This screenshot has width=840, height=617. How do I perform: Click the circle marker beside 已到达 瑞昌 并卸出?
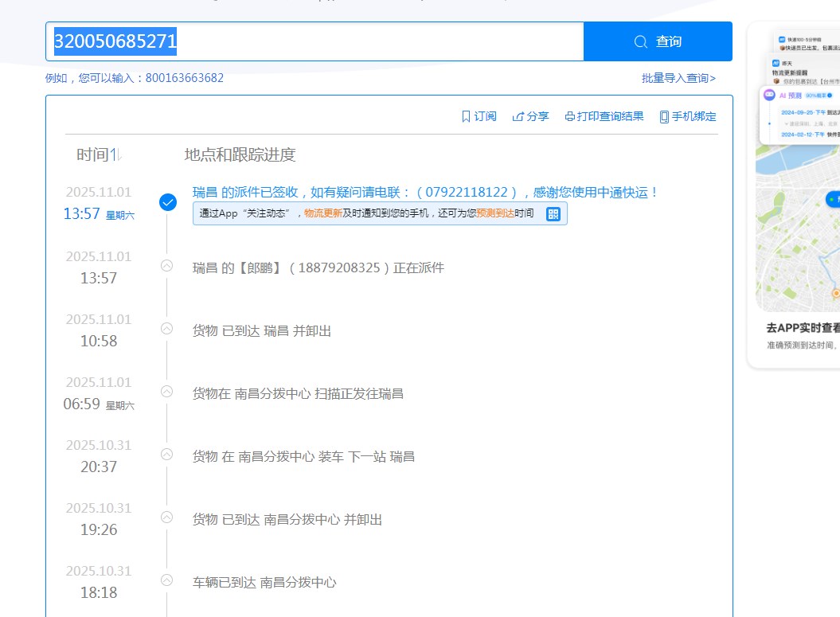point(166,329)
